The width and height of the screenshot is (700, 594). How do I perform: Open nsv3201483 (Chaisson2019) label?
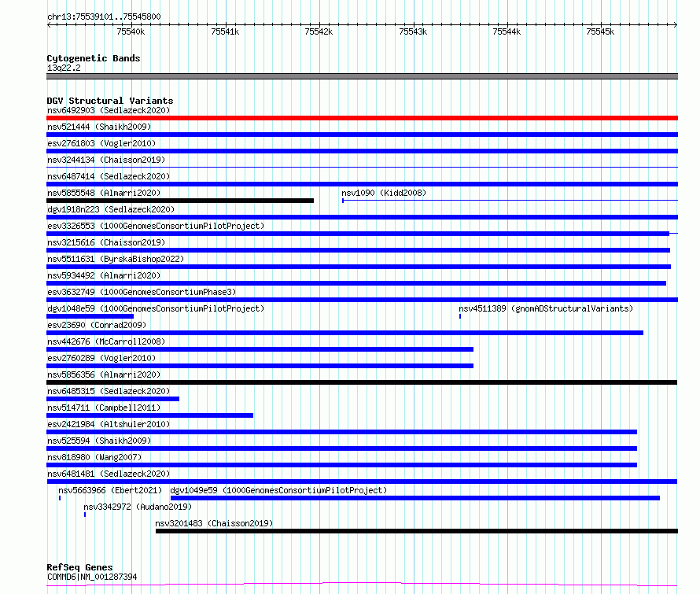click(214, 523)
